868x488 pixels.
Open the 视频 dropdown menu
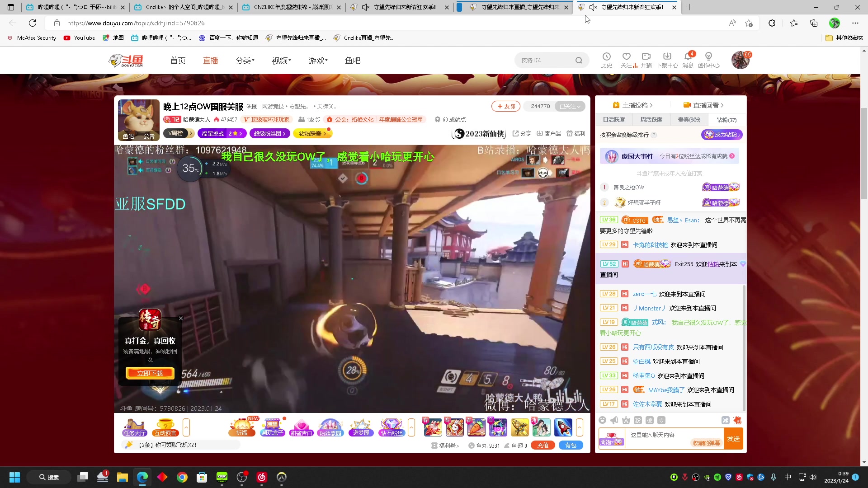[281, 61]
